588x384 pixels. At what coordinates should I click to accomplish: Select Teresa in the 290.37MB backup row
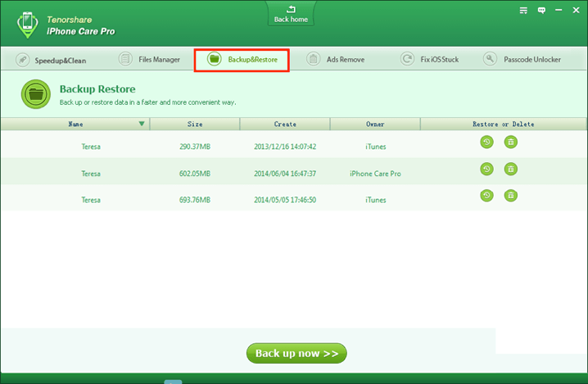point(91,147)
